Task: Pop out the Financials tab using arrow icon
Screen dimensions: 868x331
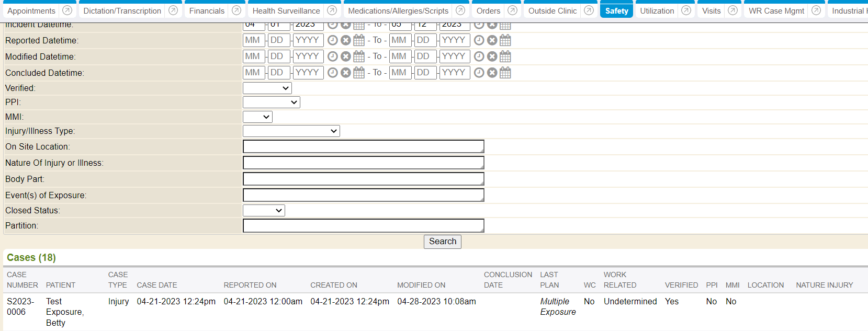Action: [236, 10]
